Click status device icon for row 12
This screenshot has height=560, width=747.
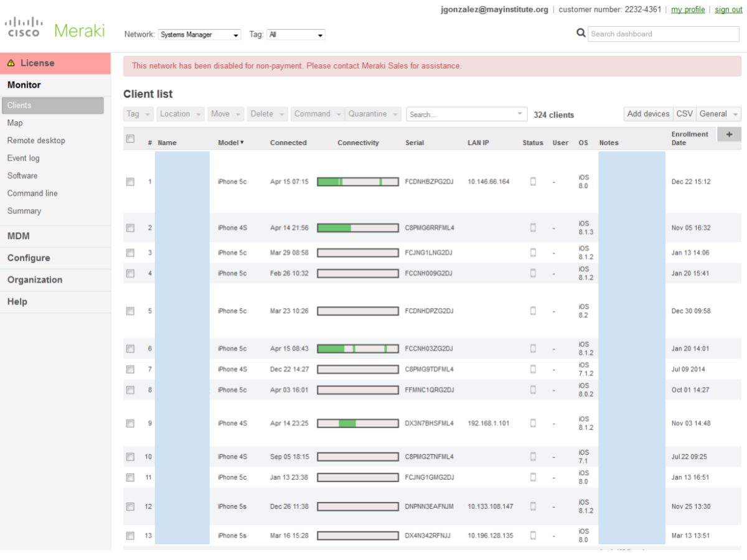pos(533,506)
